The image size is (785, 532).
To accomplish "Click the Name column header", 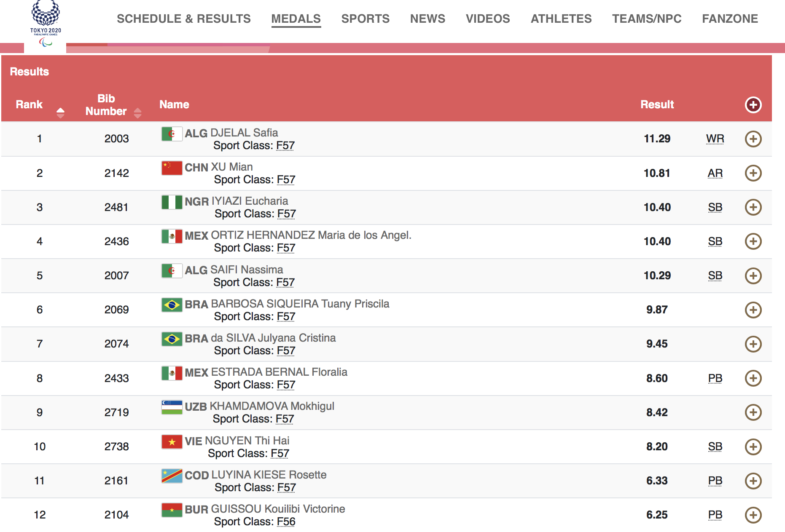I will coord(174,104).
